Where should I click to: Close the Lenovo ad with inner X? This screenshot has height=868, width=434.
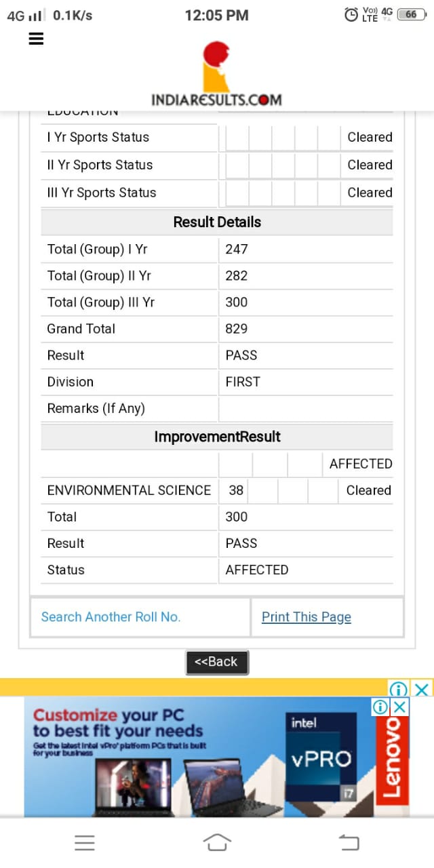point(401,707)
